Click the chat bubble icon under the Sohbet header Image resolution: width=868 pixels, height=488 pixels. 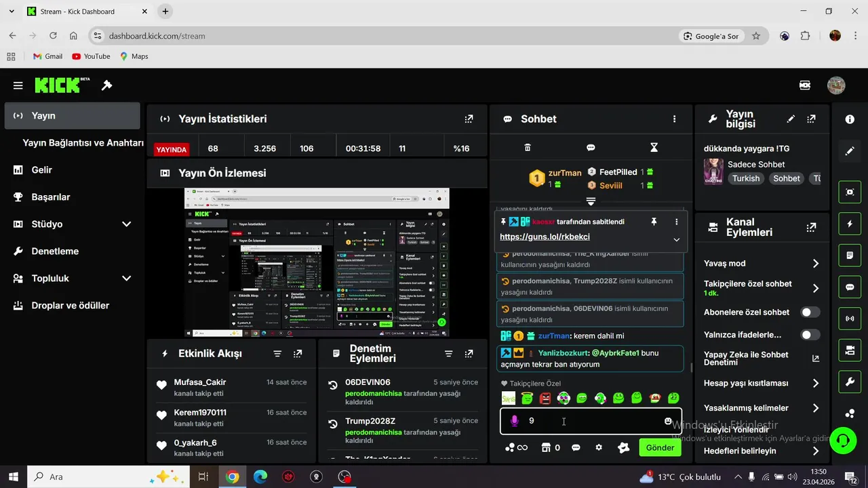[x=591, y=147]
